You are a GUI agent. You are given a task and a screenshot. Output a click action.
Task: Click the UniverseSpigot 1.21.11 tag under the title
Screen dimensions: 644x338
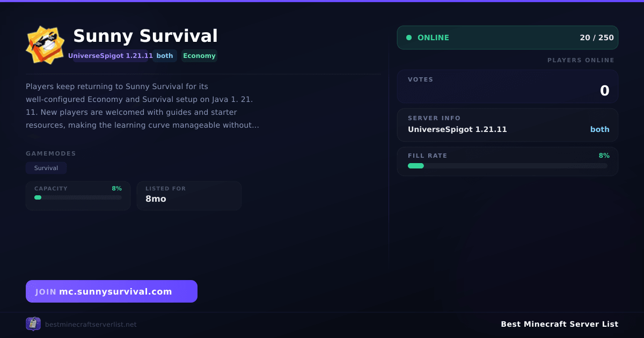click(x=111, y=56)
